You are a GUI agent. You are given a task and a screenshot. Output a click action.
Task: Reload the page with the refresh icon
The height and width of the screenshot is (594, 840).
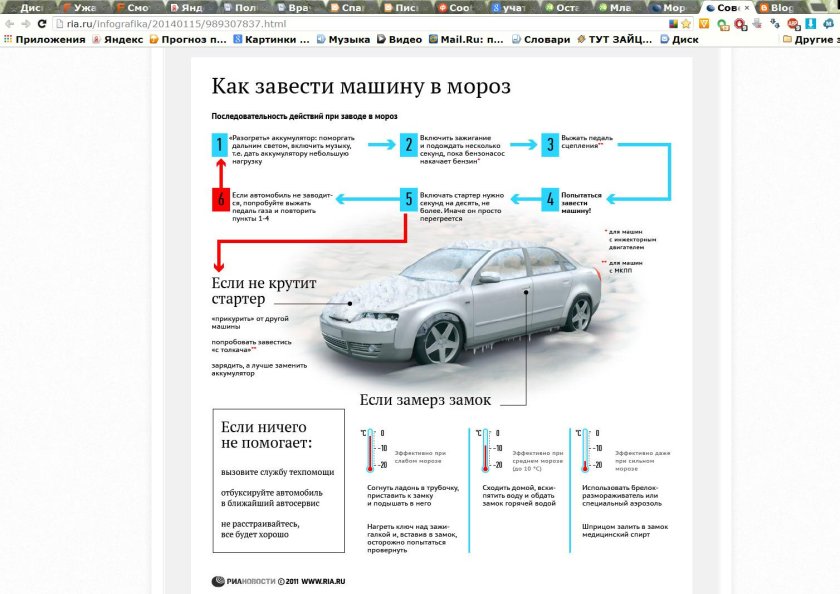[x=41, y=23]
